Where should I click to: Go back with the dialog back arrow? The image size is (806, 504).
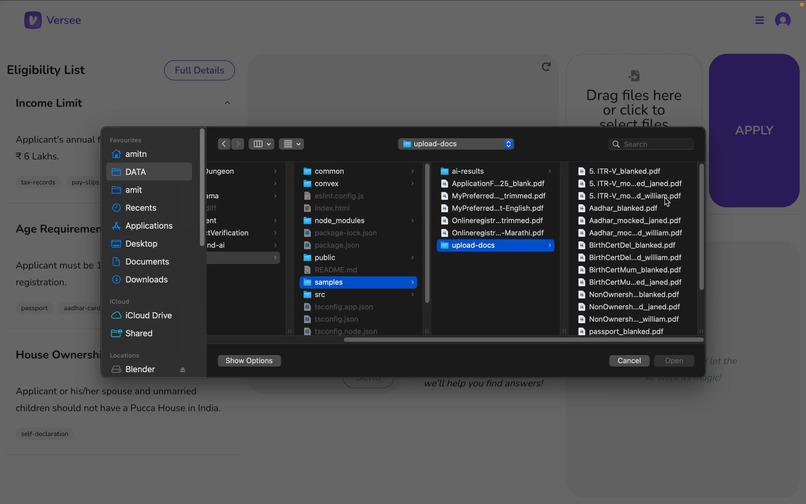pos(224,144)
